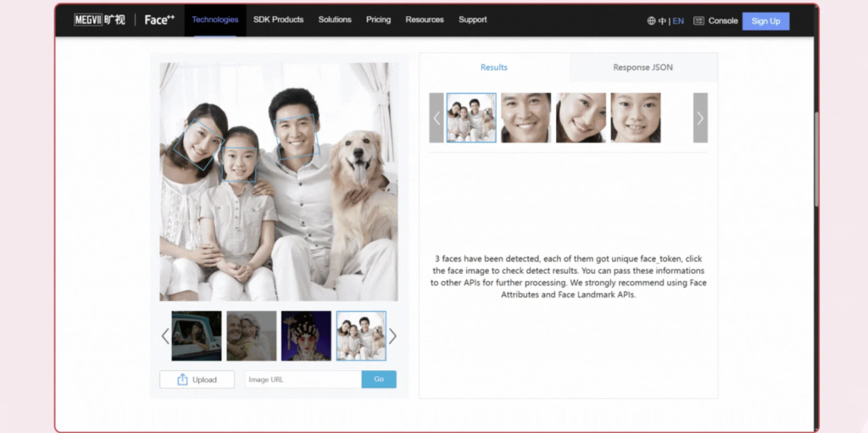Click the Go button
The height and width of the screenshot is (433, 868).
[379, 380]
